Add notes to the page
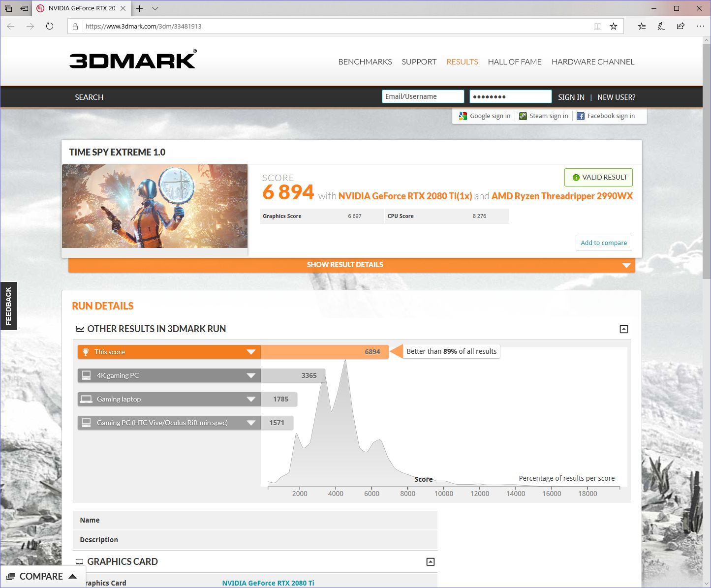 [x=661, y=26]
